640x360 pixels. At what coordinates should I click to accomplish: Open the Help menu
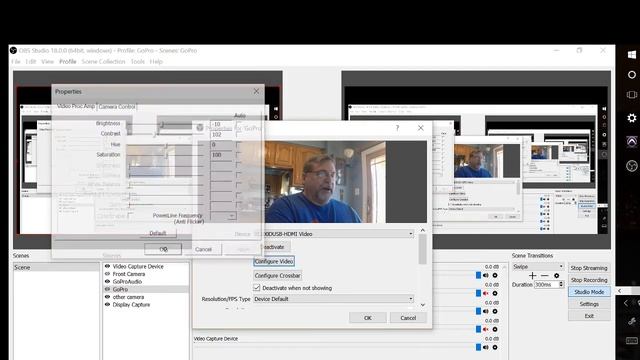click(156, 62)
